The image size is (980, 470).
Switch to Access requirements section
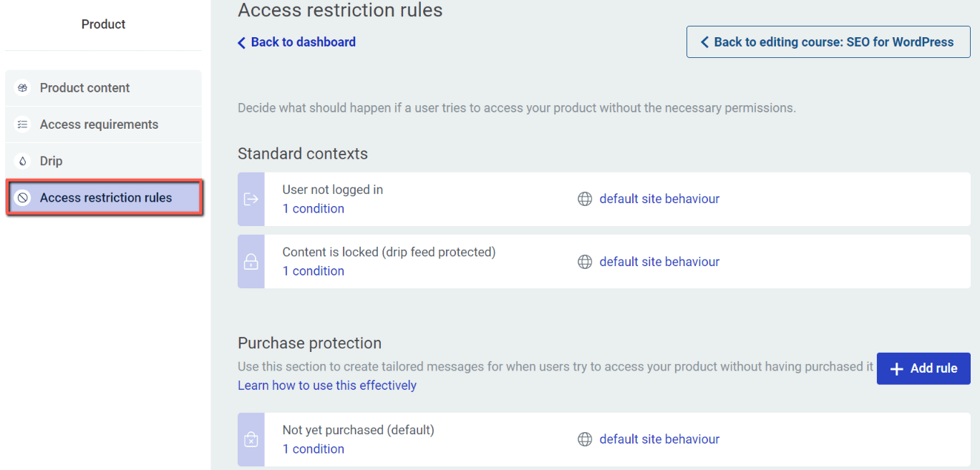click(x=99, y=124)
